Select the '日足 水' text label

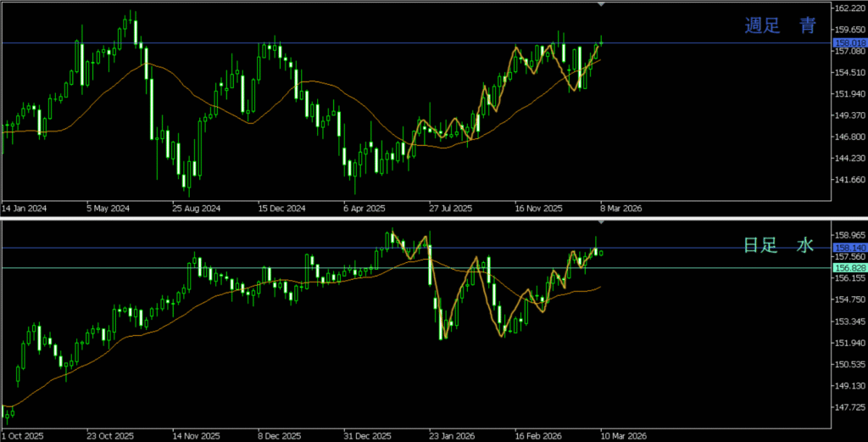[778, 246]
